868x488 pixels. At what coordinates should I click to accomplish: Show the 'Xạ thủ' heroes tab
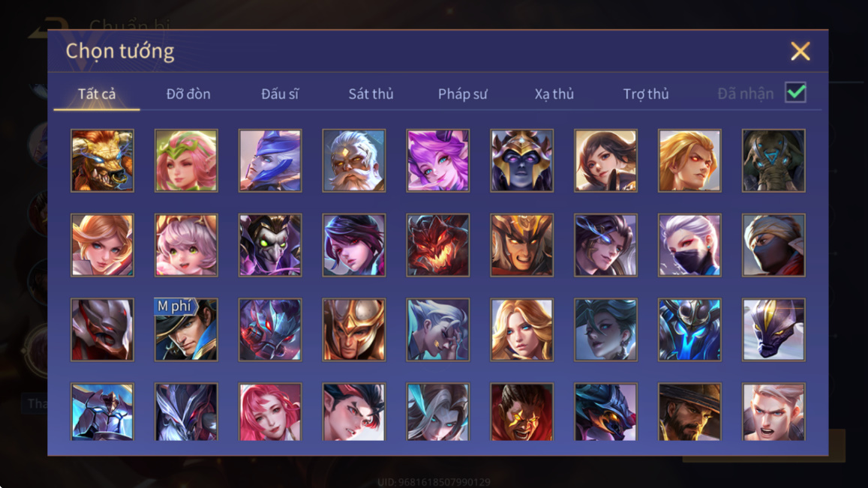point(554,94)
